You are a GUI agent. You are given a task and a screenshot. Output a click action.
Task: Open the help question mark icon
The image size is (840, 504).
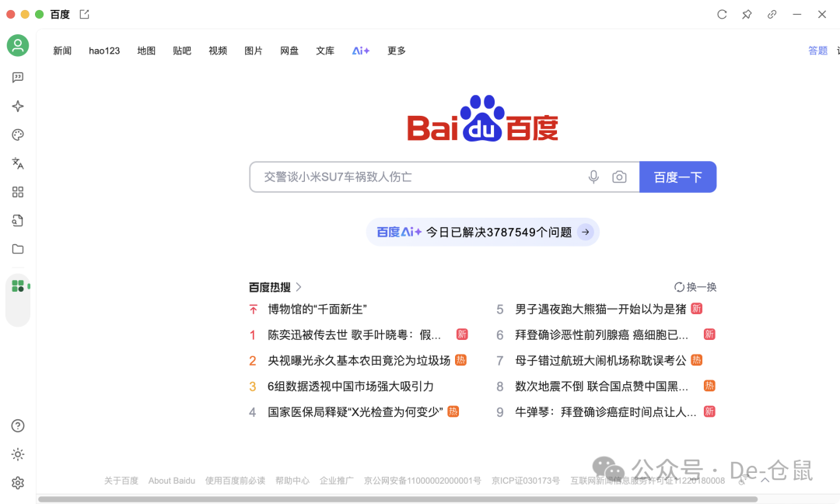click(18, 425)
